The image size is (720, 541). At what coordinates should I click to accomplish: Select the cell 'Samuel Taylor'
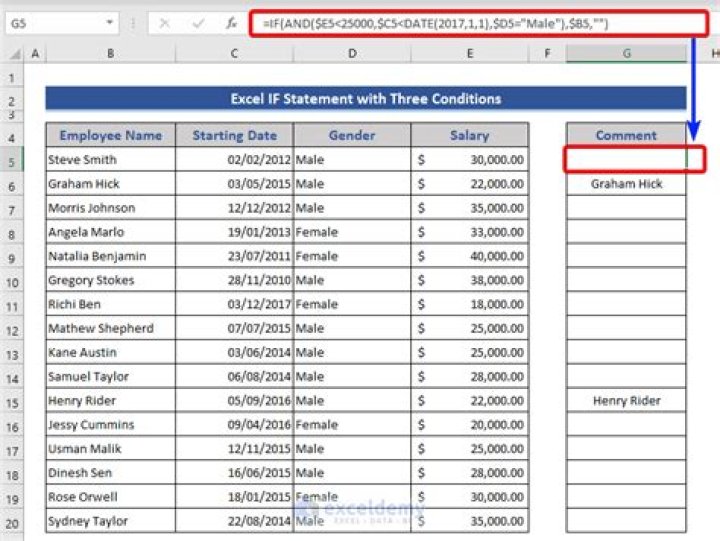pyautogui.click(x=111, y=377)
